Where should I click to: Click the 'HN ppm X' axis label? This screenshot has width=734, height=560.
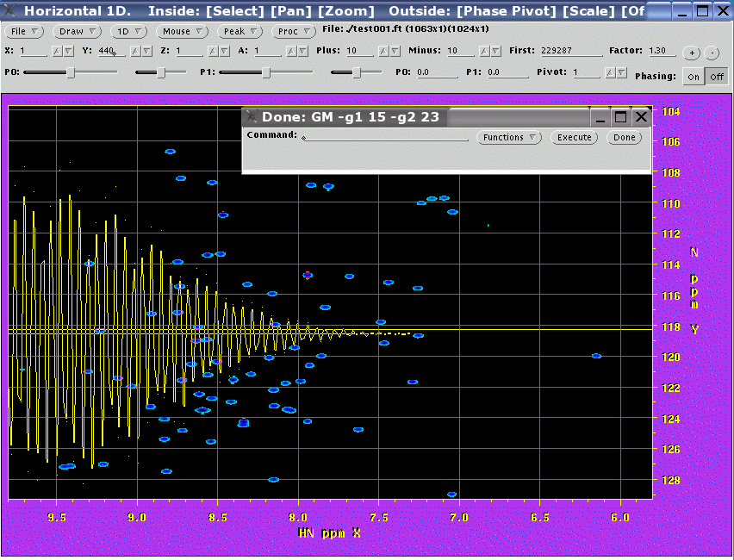(x=329, y=532)
